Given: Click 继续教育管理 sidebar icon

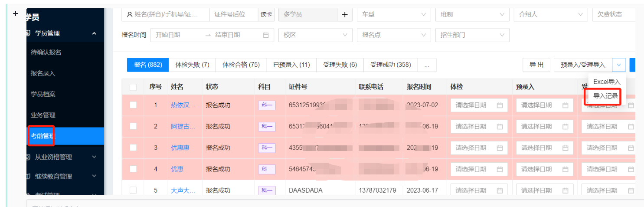Looking at the screenshot, I should pyautogui.click(x=28, y=176).
